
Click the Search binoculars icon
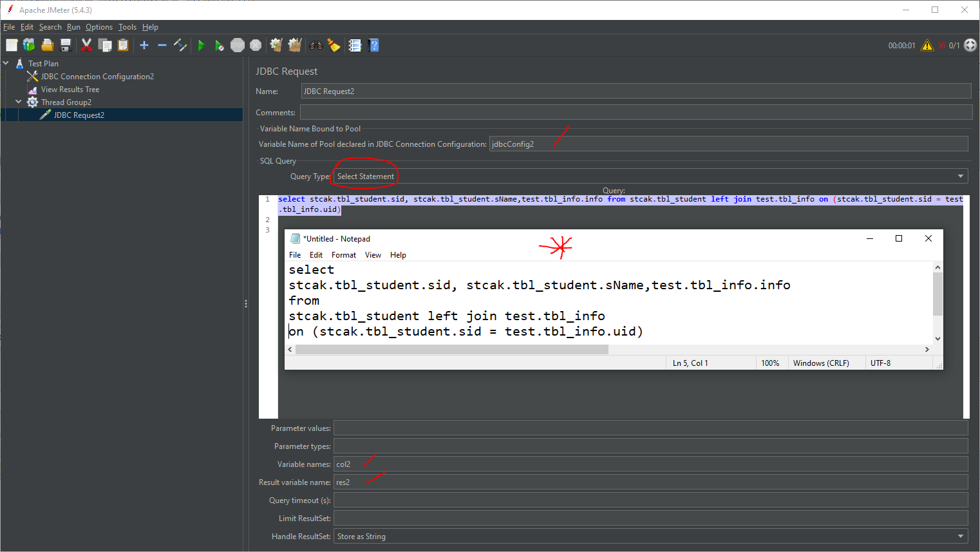(x=316, y=45)
